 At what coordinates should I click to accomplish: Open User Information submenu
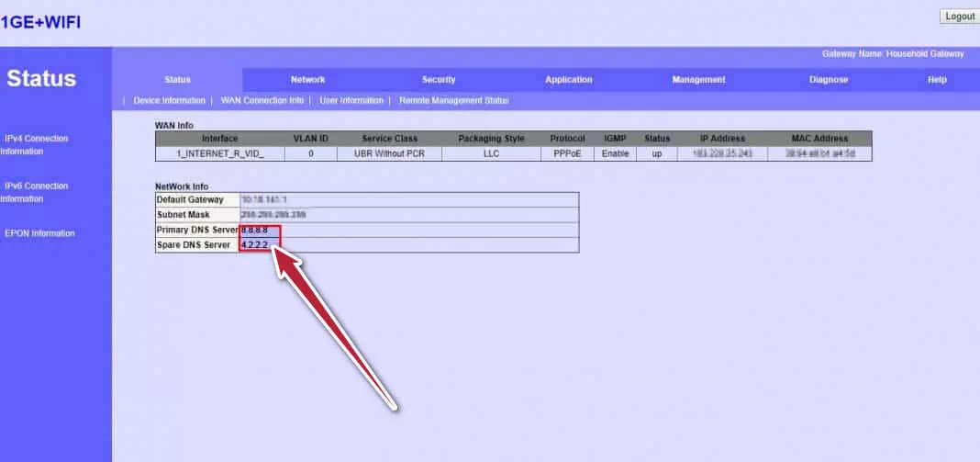[x=351, y=100]
